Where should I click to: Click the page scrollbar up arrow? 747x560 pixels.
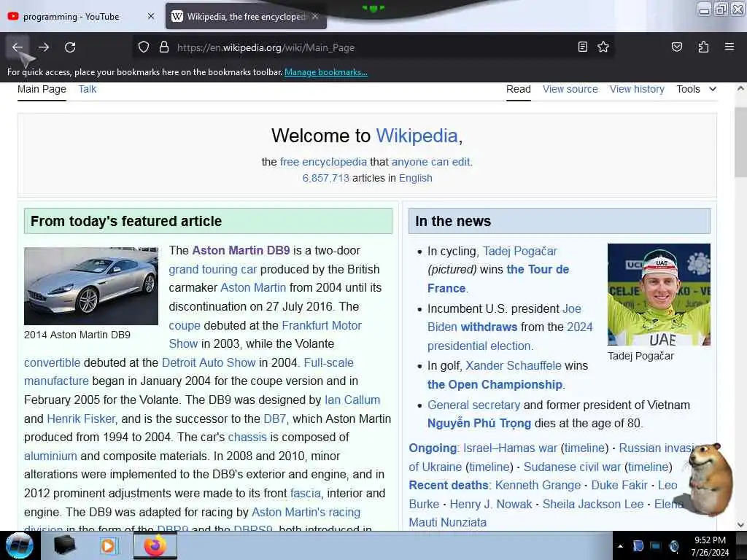click(740, 88)
